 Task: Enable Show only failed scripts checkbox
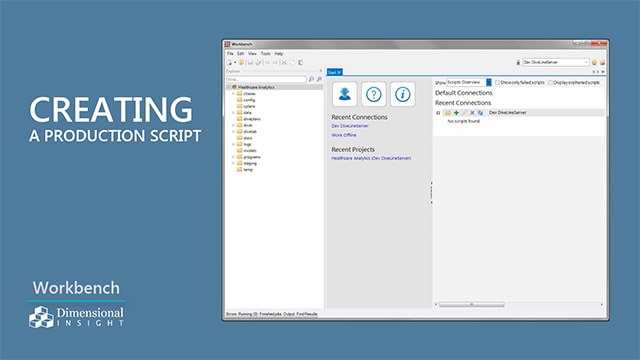[497, 82]
